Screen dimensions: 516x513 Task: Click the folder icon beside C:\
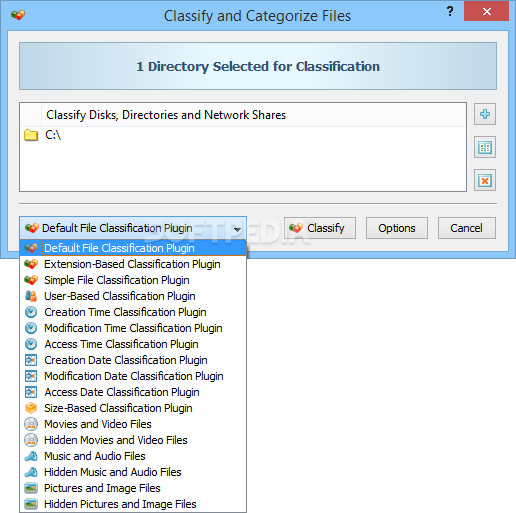point(31,135)
